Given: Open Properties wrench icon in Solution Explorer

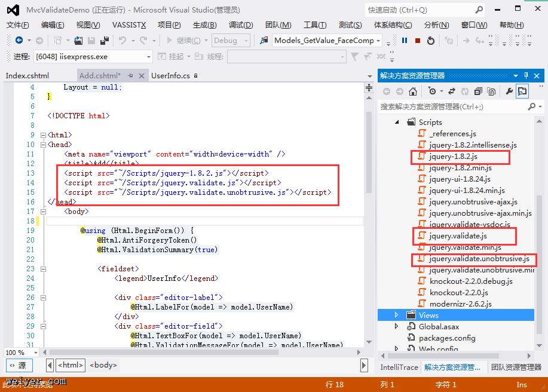Looking at the screenshot, I should click(509, 91).
